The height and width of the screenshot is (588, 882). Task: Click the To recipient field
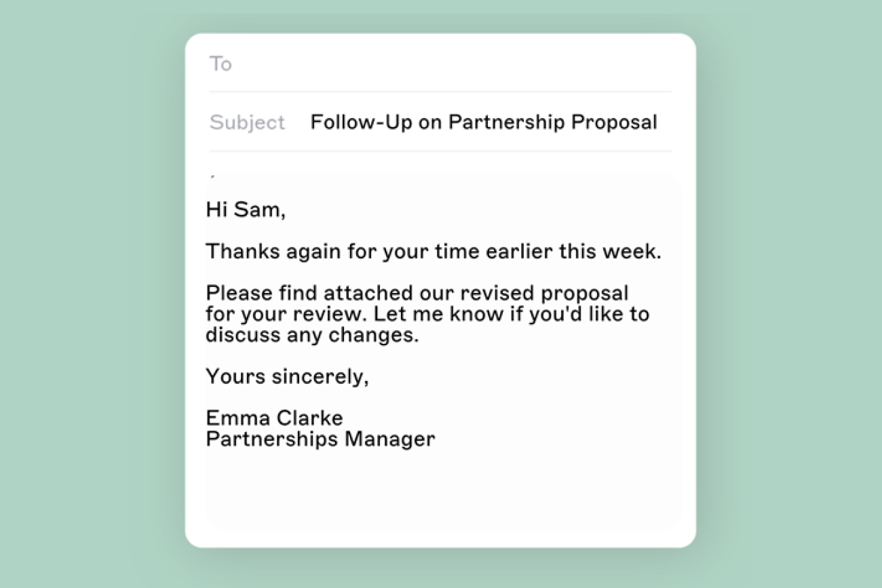448,64
